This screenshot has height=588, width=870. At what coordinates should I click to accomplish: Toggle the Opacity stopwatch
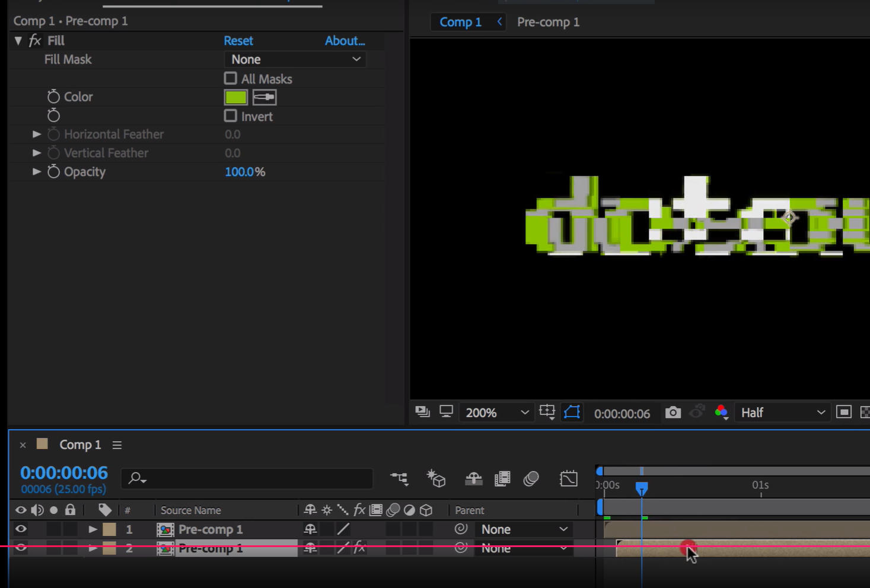pyautogui.click(x=53, y=172)
